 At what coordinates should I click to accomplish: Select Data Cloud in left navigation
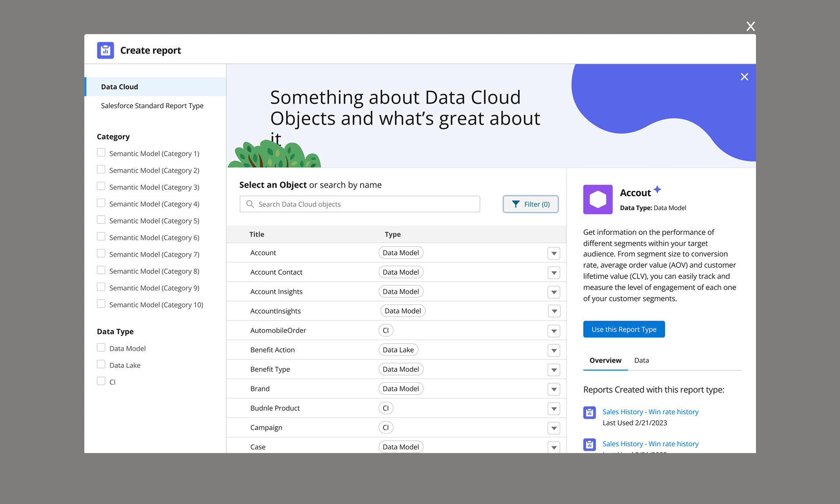(x=155, y=87)
